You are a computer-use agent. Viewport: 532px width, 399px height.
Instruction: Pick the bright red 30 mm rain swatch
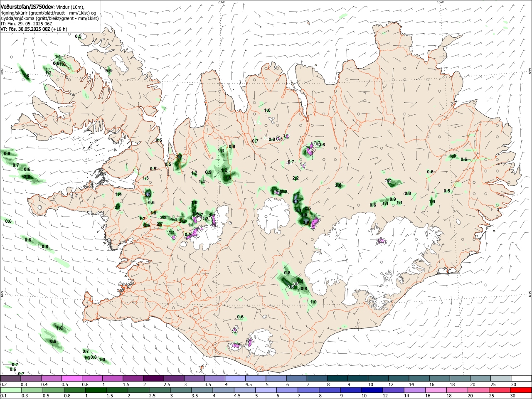(521, 390)
